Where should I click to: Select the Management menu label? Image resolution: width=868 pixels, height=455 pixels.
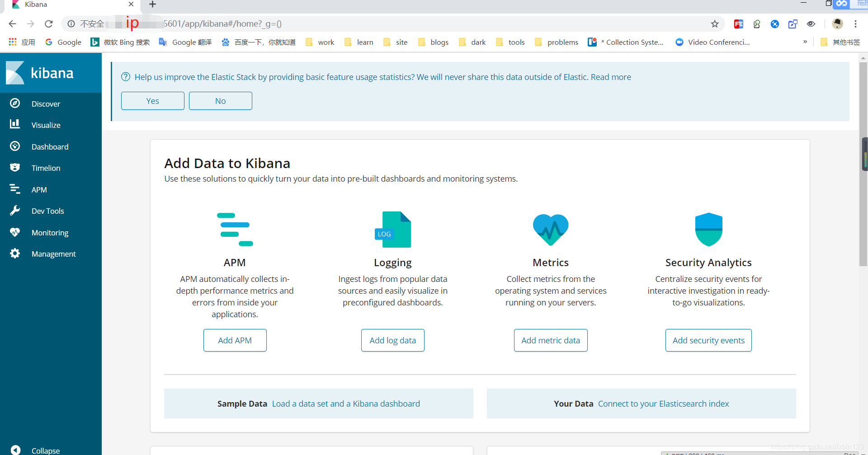coord(54,254)
